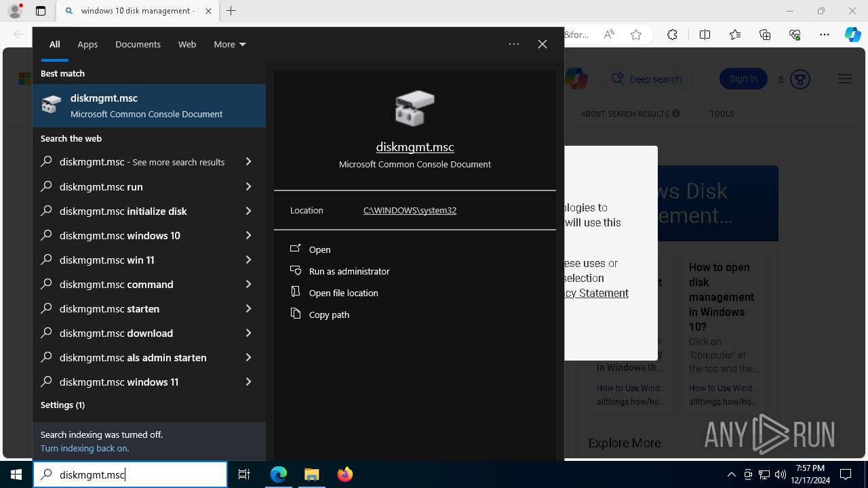Click the Open action icon
The width and height of the screenshot is (868, 488).
[296, 249]
